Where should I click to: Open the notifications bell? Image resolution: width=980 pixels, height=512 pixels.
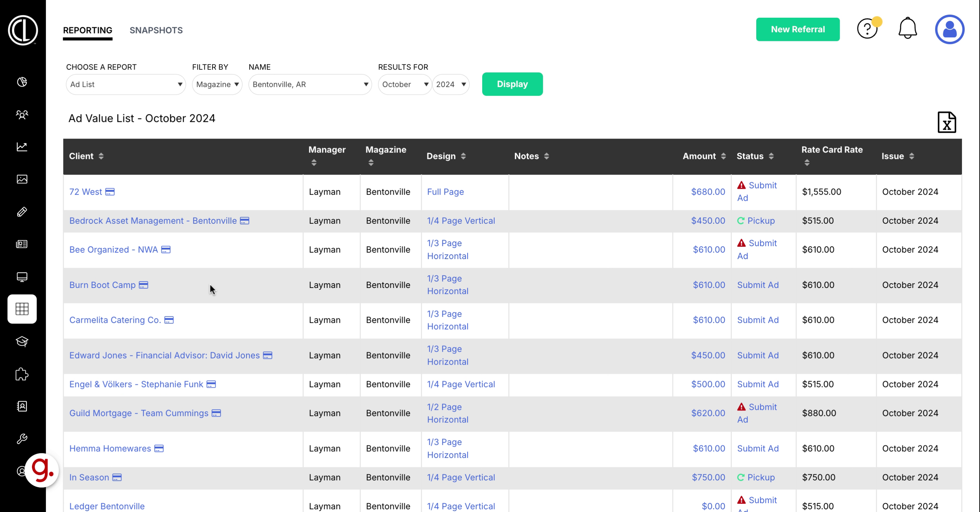pyautogui.click(x=907, y=28)
